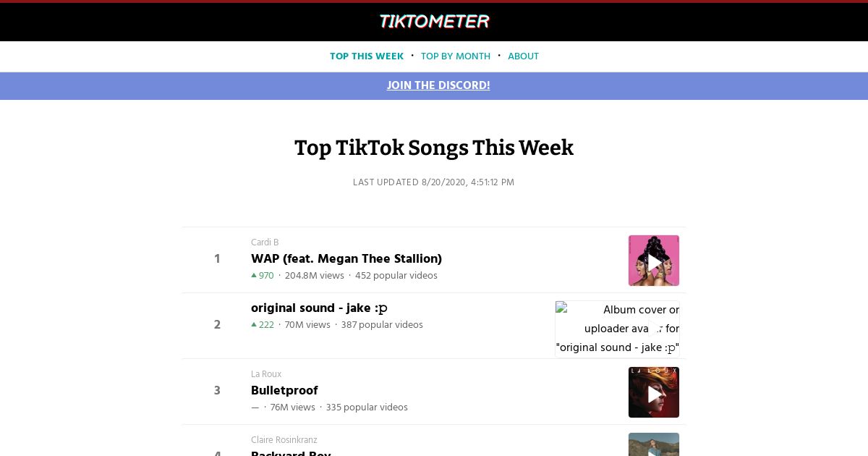The height and width of the screenshot is (456, 868).
Task: Click the Cardi B artist name
Action: click(265, 242)
